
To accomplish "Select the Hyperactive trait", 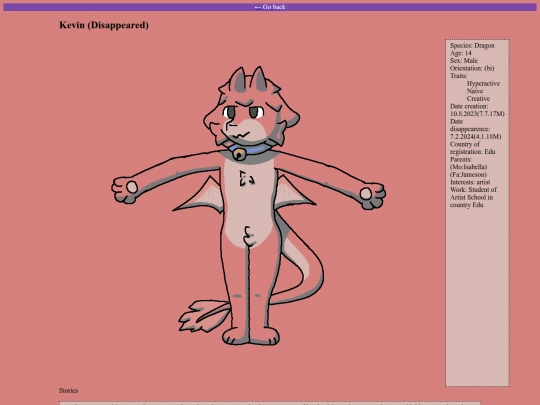I will point(483,83).
